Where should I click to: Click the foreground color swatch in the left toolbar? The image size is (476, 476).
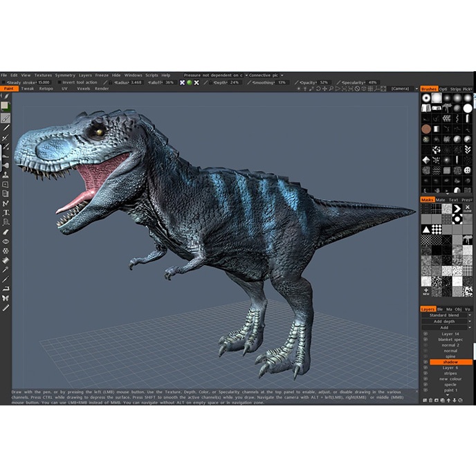click(x=5, y=106)
